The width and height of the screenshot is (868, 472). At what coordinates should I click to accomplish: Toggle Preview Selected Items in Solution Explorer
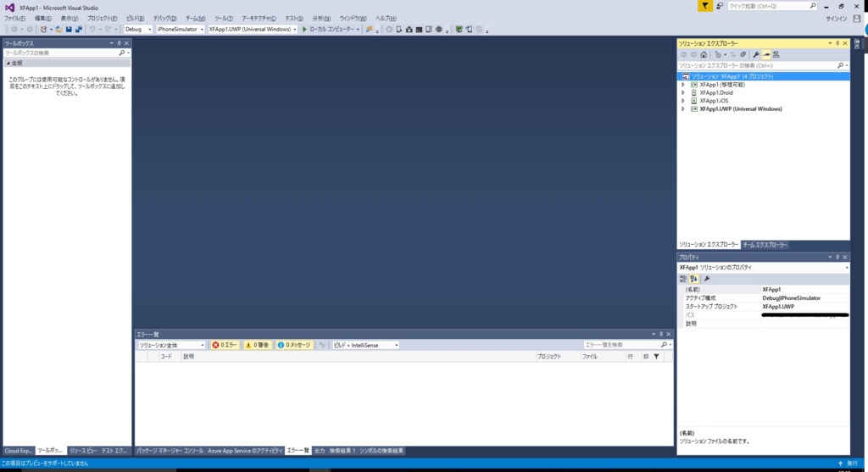[x=766, y=55]
